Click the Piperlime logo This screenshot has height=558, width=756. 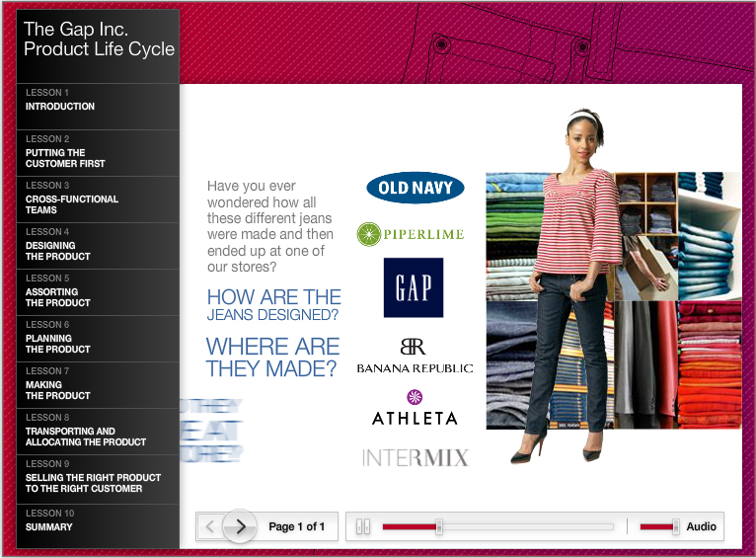pos(411,234)
